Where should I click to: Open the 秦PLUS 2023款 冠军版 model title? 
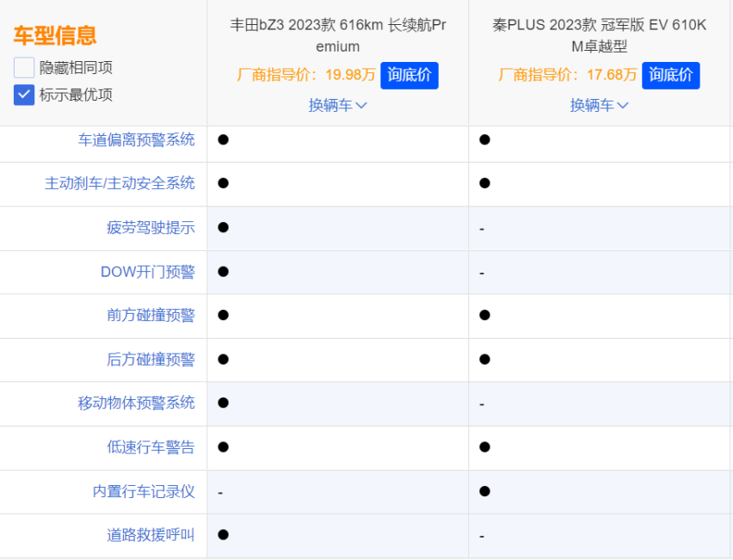599,35
